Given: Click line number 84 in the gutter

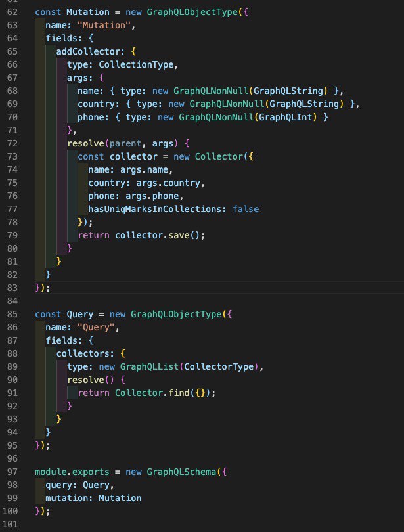Looking at the screenshot, I should [12, 301].
